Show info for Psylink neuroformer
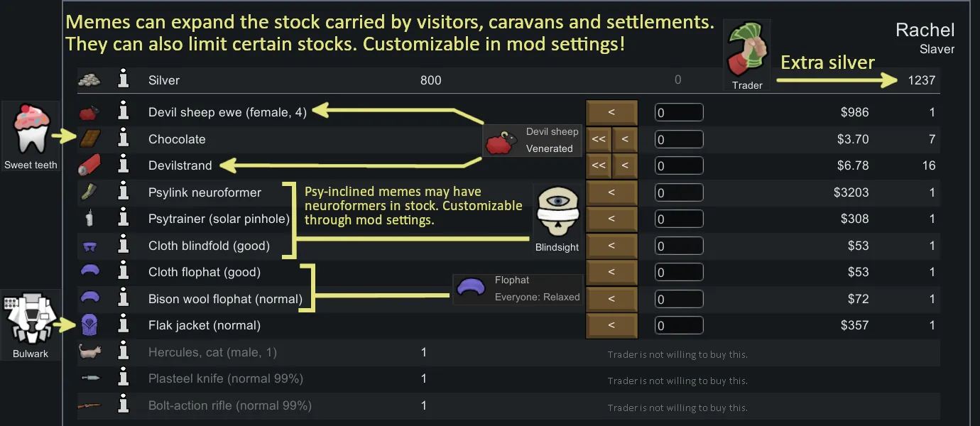980x426 pixels. click(x=124, y=192)
